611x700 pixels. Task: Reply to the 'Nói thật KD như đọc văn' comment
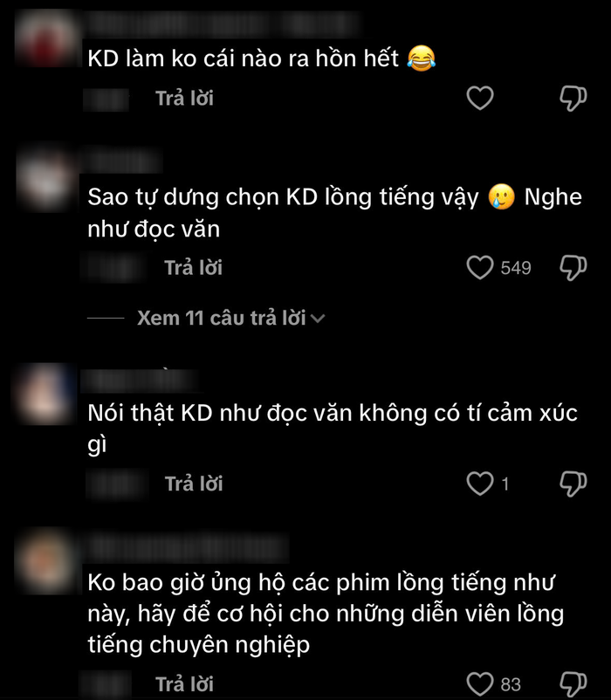(194, 484)
